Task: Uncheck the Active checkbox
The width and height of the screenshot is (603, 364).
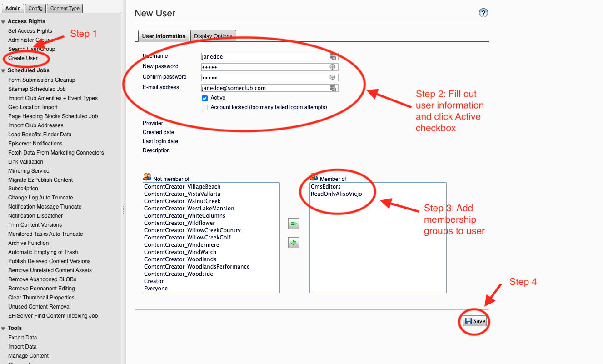Action: coord(205,98)
